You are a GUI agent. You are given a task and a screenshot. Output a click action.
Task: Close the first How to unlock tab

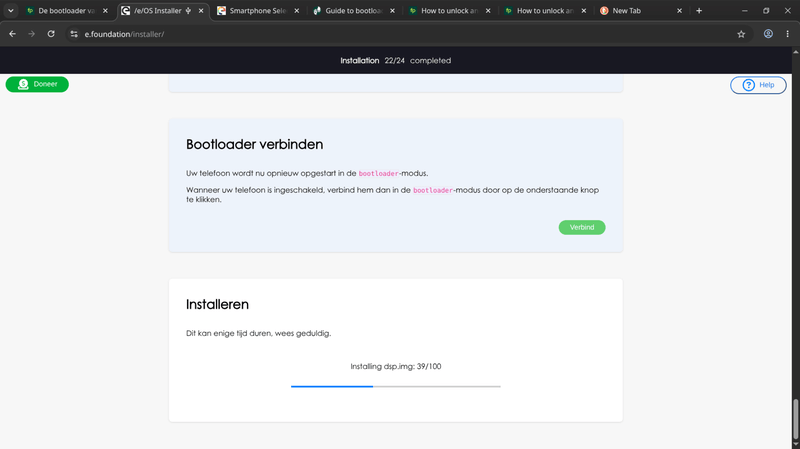click(488, 11)
